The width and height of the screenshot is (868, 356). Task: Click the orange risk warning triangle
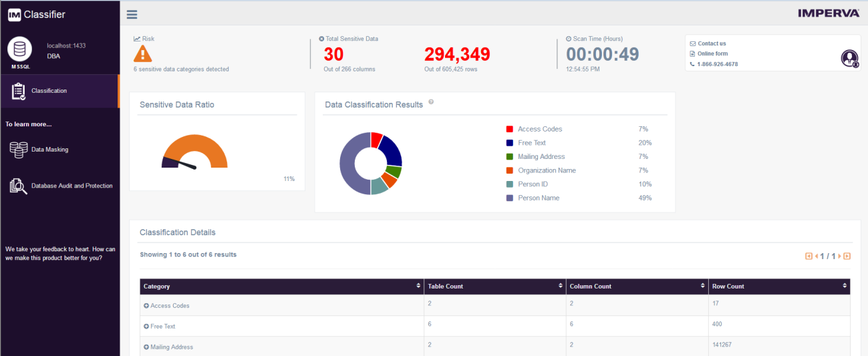143,54
